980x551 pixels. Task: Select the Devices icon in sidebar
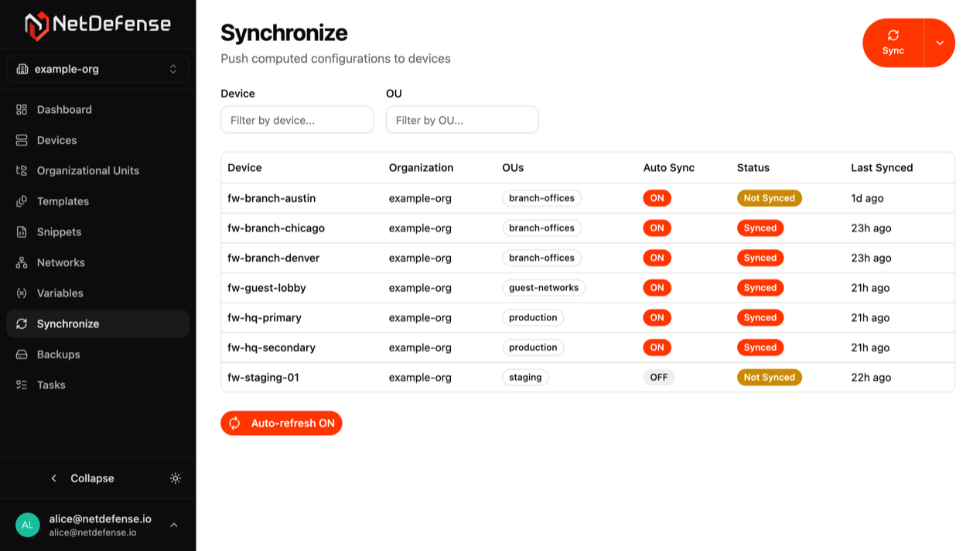click(56, 140)
